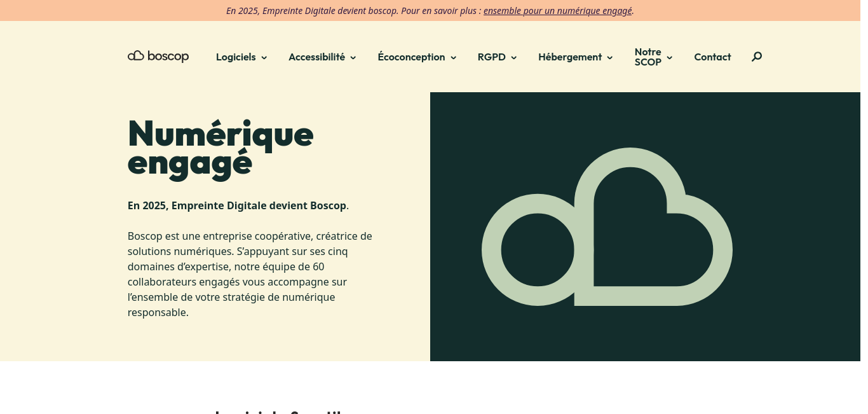Click the large Boscop heart-cloud image
The width and height of the screenshot is (868, 414).
607,227
